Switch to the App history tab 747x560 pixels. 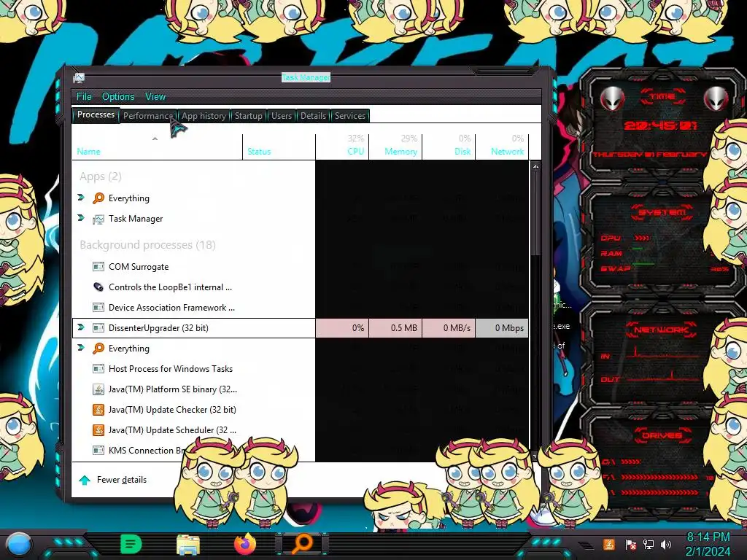click(204, 116)
